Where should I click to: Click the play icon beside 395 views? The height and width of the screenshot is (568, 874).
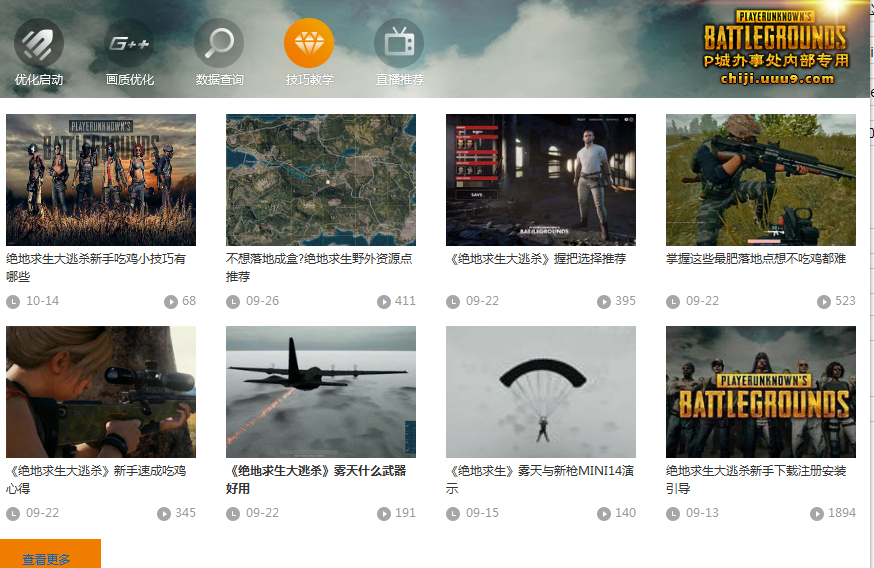click(x=604, y=302)
